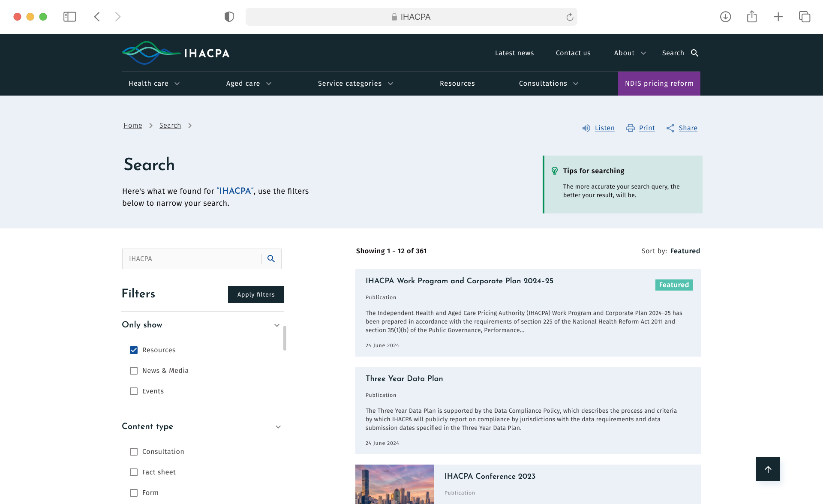This screenshot has width=823, height=504.
Task: Enable the News & Media checkbox
Action: click(x=134, y=371)
